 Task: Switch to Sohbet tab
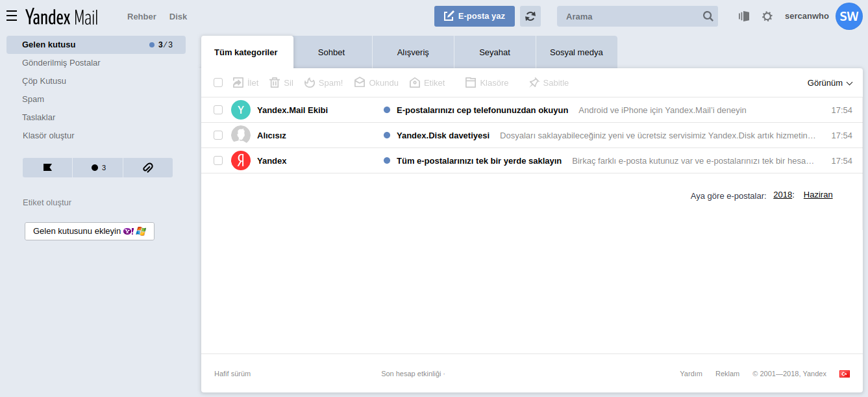(x=331, y=52)
